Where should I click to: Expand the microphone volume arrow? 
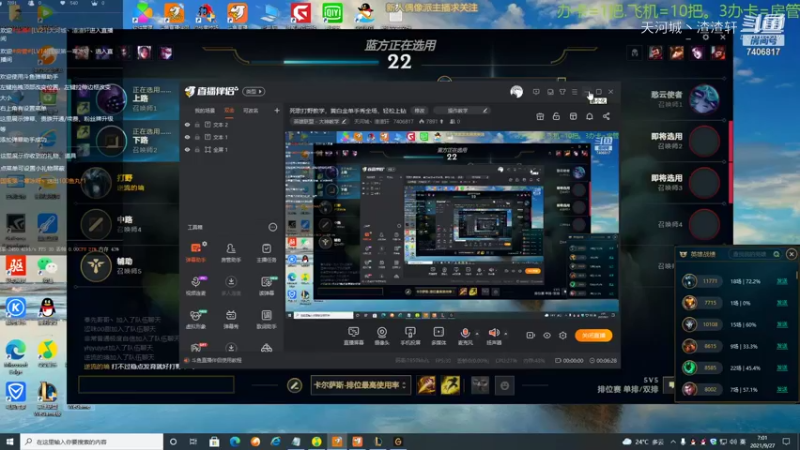click(x=477, y=334)
